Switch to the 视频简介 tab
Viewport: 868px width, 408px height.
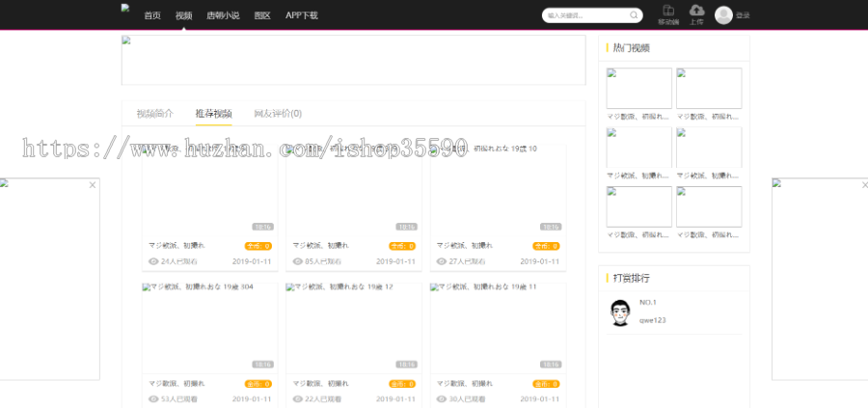click(x=154, y=114)
